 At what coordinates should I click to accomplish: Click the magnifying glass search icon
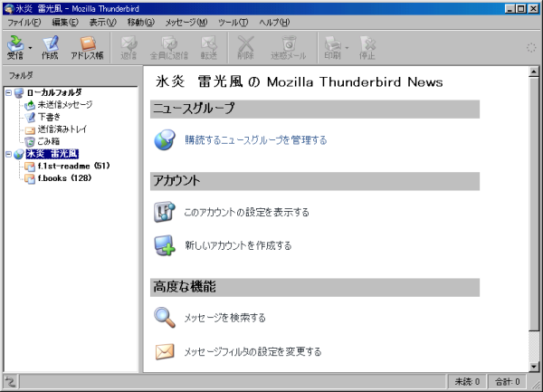pos(165,317)
